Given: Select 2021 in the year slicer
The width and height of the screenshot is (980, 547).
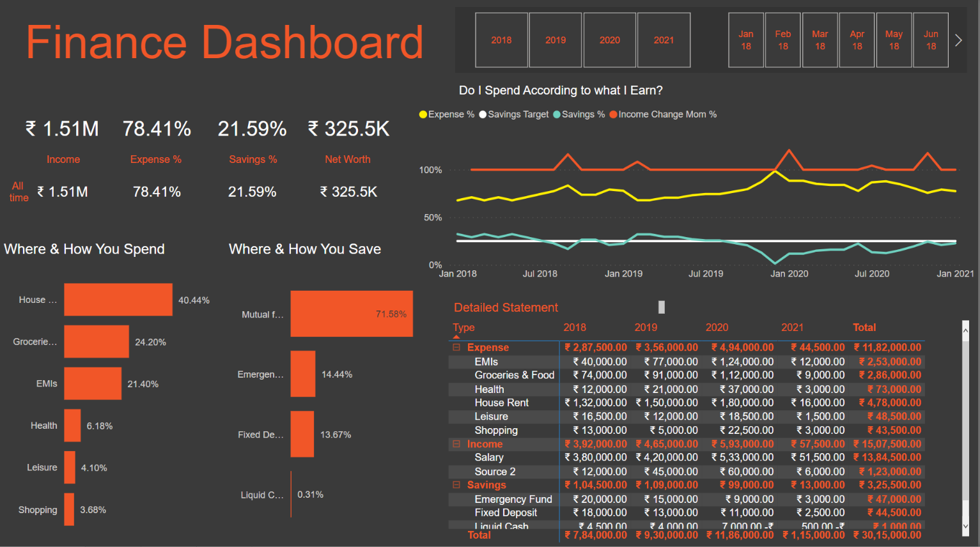Looking at the screenshot, I should [x=664, y=40].
